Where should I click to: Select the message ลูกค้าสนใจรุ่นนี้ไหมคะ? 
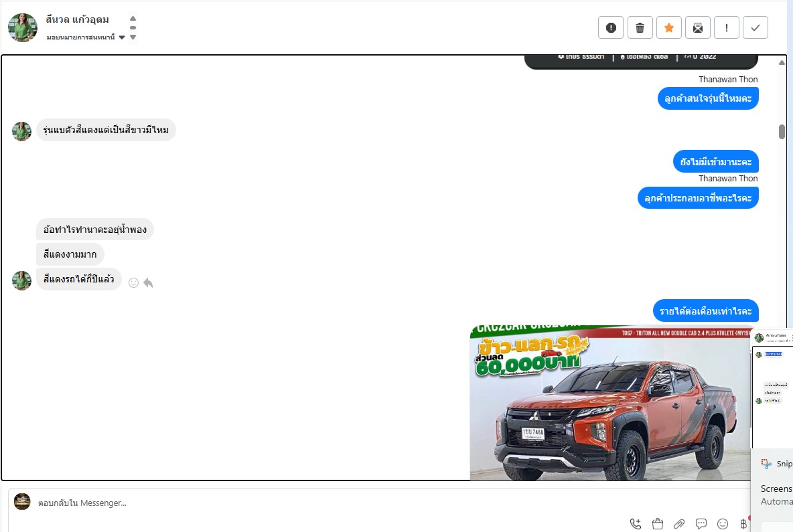click(708, 98)
